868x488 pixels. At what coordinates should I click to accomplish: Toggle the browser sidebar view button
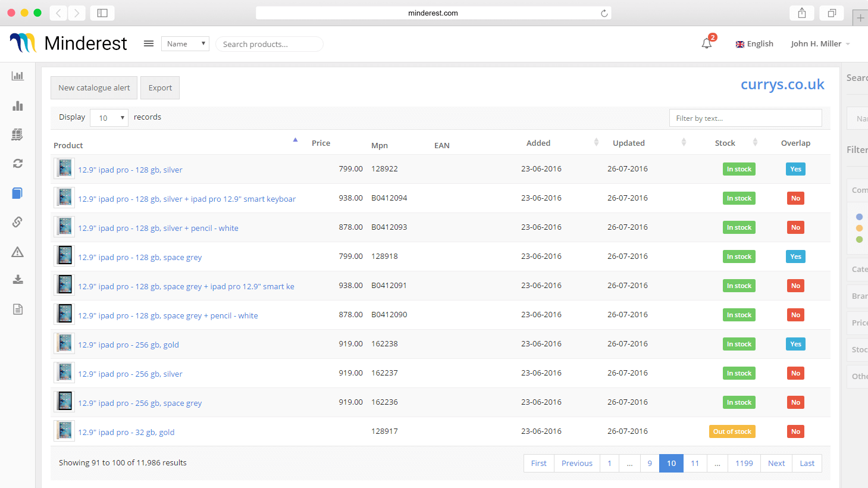102,13
